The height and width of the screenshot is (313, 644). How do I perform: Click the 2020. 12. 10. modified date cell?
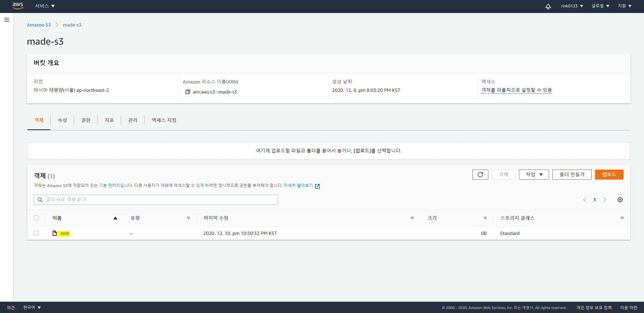(x=240, y=233)
